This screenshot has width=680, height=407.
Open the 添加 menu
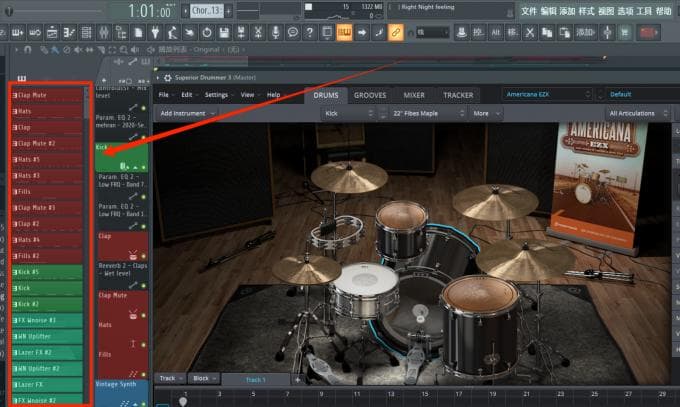click(x=567, y=11)
